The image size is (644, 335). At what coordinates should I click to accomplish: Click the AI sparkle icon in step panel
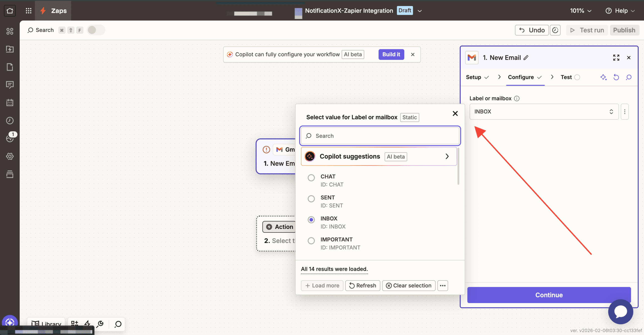(x=603, y=77)
